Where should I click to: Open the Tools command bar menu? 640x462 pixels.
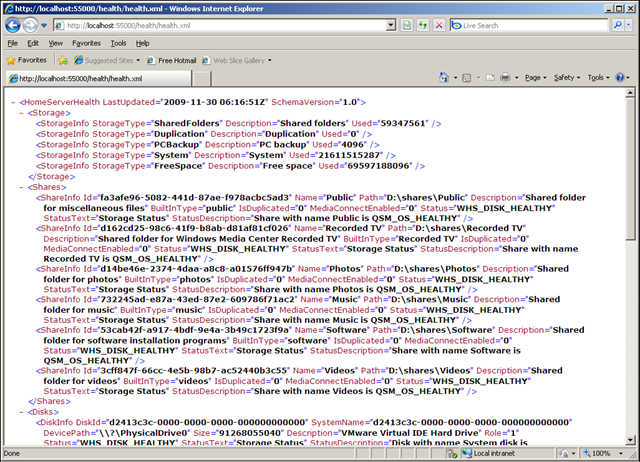[598, 78]
